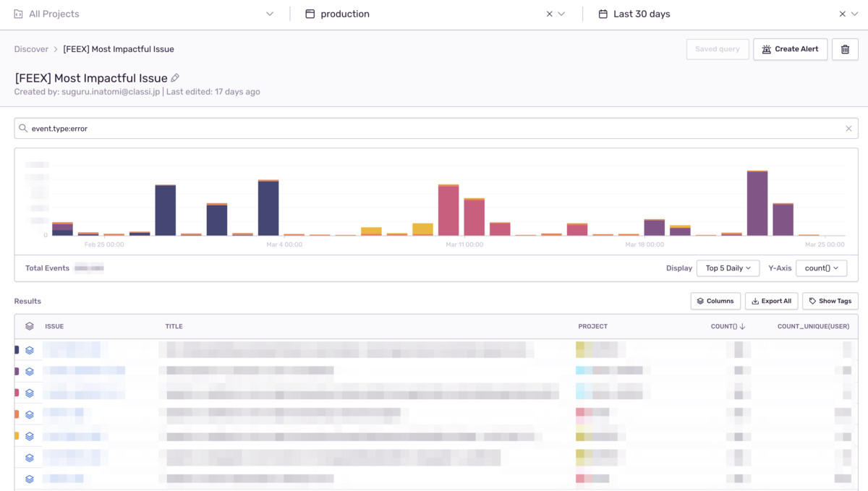868x491 pixels.
Task: Expand the environment chevron next to production
Action: 561,14
